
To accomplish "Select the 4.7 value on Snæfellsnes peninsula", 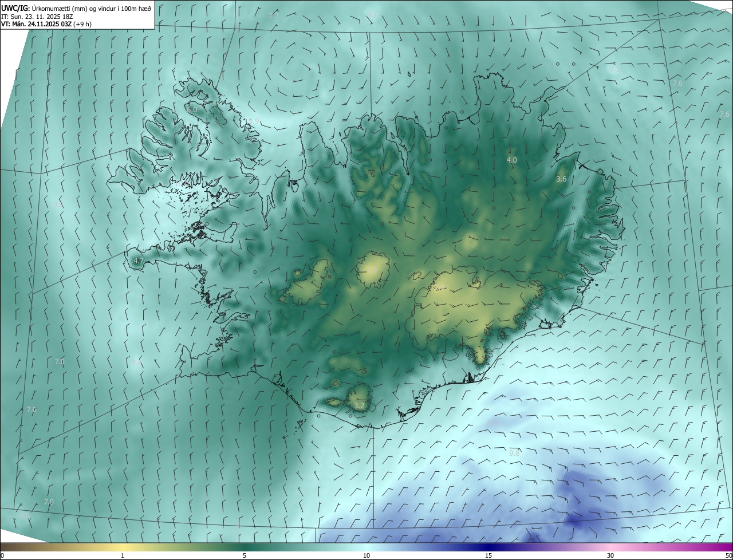I will pyautogui.click(x=138, y=261).
